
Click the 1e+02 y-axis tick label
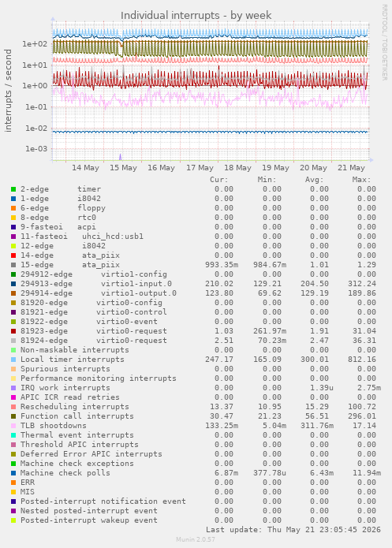point(35,43)
